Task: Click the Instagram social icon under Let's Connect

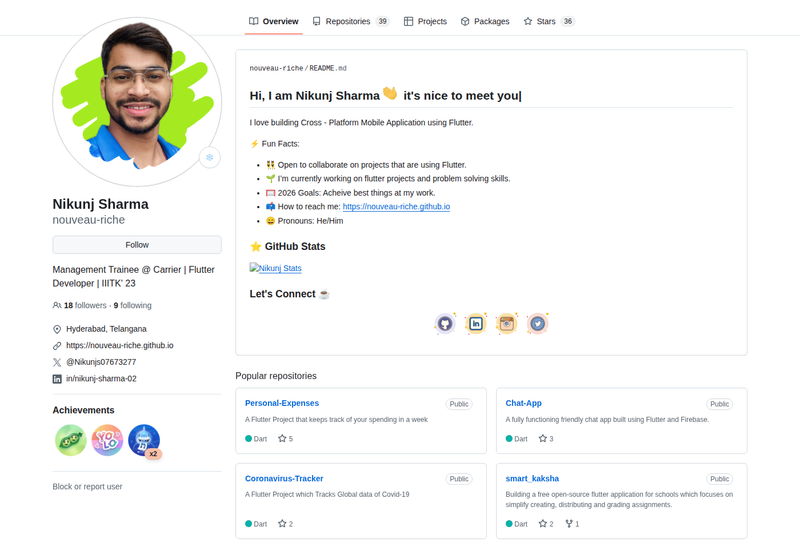Action: tap(507, 324)
